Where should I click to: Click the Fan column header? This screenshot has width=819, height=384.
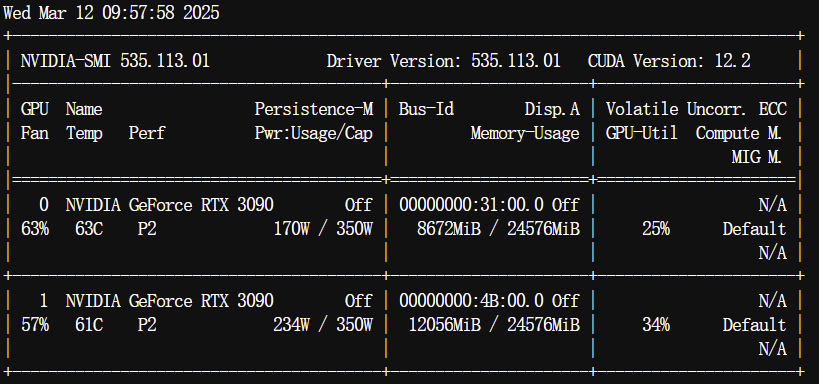click(34, 133)
